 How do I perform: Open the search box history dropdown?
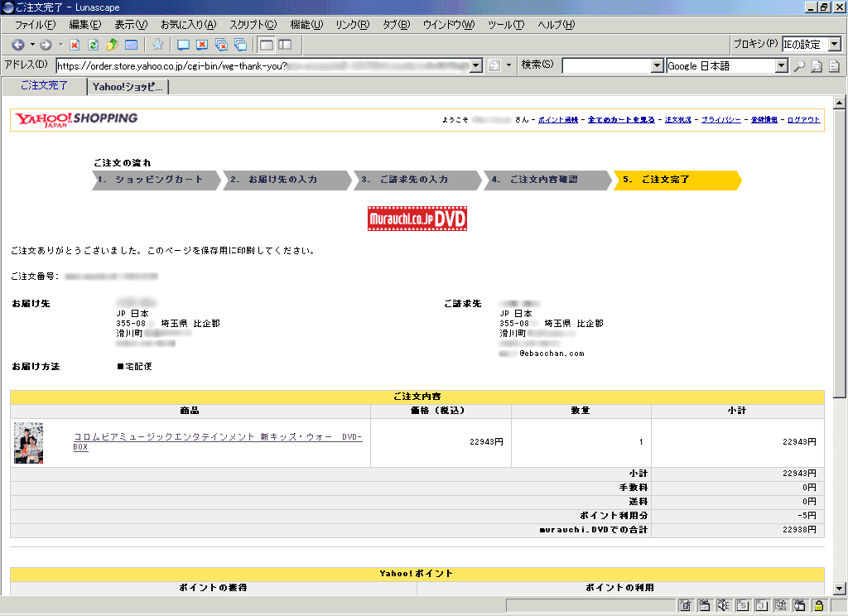click(657, 66)
